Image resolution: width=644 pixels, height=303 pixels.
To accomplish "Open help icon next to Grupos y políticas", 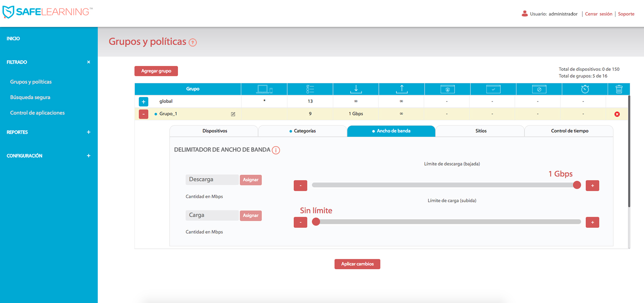I will 193,42.
